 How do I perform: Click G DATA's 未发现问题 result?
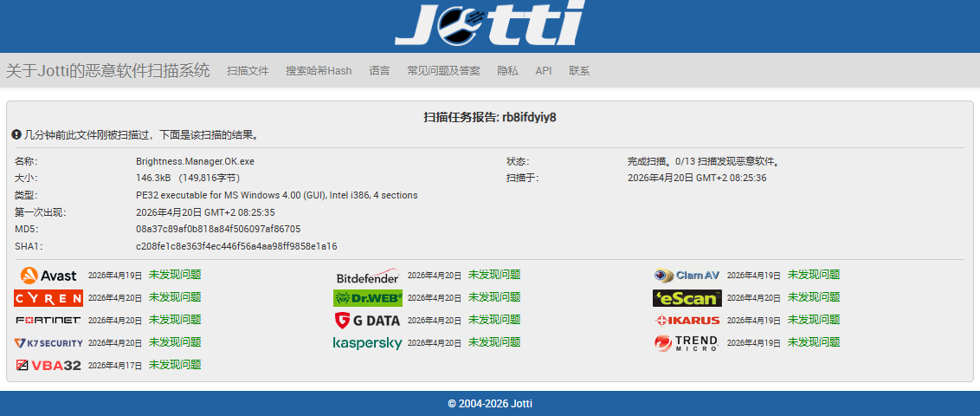[x=494, y=320]
